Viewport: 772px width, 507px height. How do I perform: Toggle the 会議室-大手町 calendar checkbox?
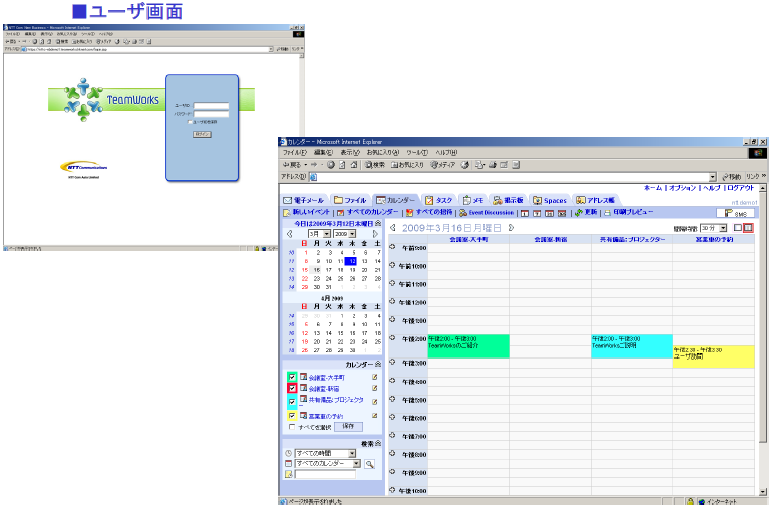coord(292,378)
